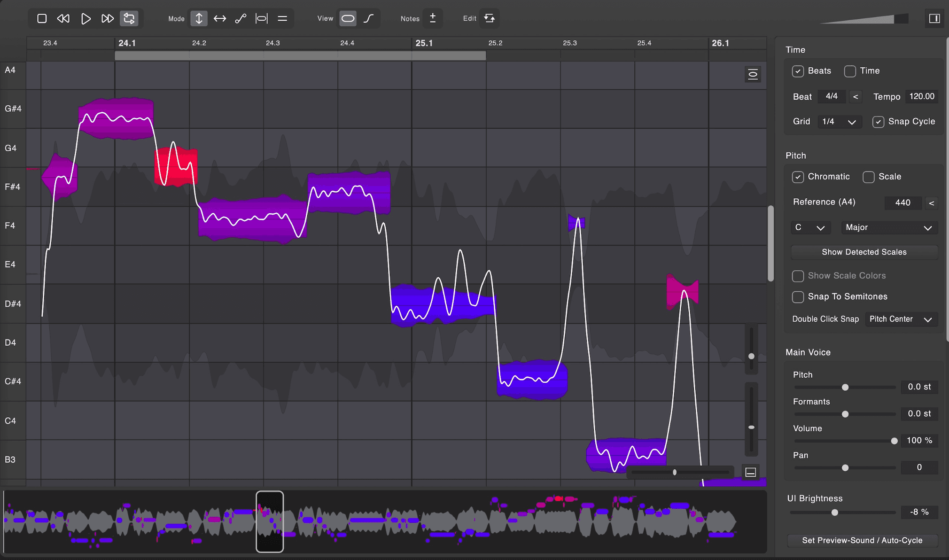
Task: Enable Snap To Semitones checkbox
Action: 798,297
